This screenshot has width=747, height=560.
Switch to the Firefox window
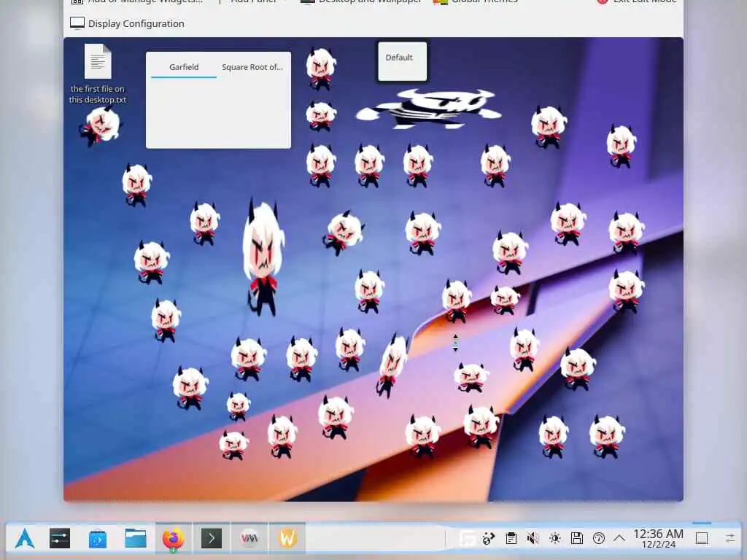174,539
